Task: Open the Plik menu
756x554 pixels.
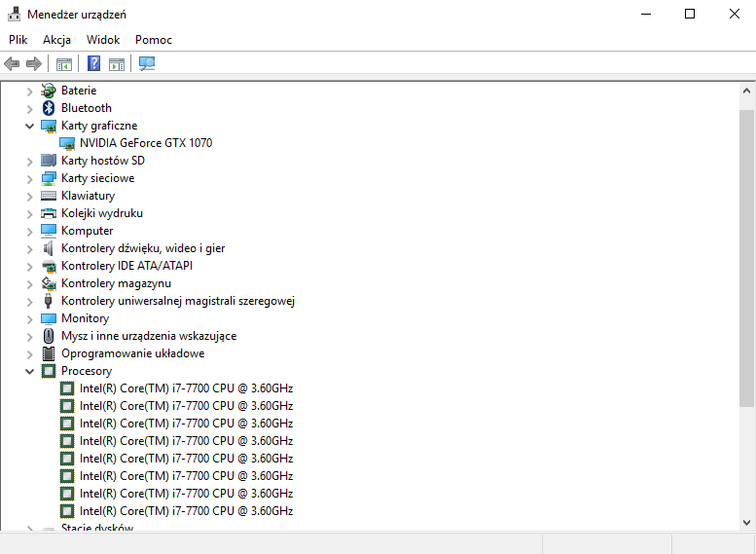Action: coord(18,40)
